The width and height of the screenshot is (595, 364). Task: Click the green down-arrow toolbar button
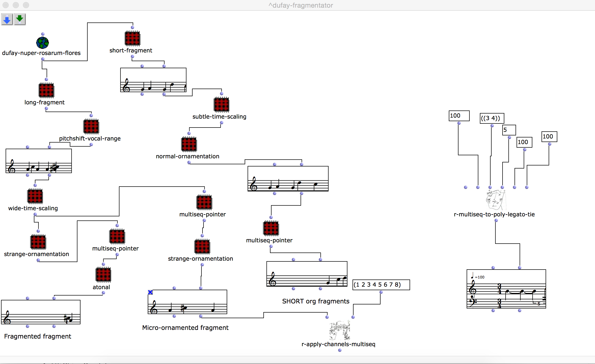tap(20, 19)
